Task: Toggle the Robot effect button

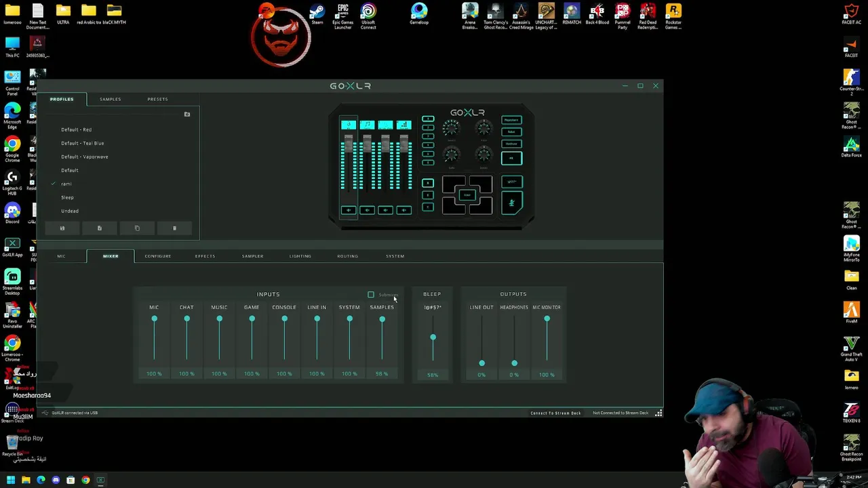Action: (x=511, y=131)
